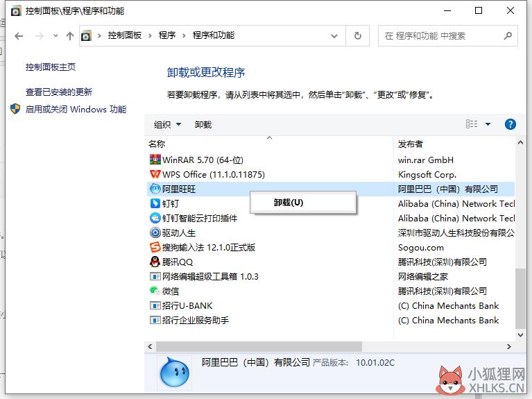Open the view options dropdown arrow

(x=488, y=124)
